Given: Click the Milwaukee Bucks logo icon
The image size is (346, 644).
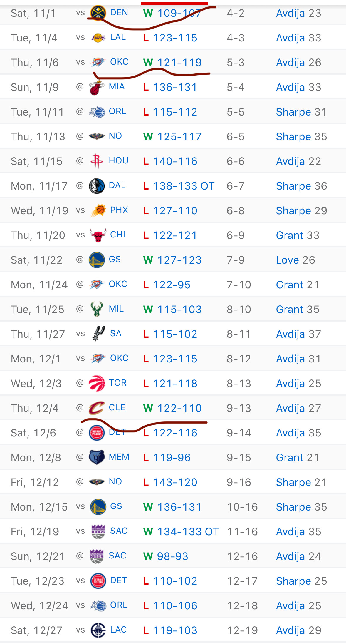Looking at the screenshot, I should 97,309.
